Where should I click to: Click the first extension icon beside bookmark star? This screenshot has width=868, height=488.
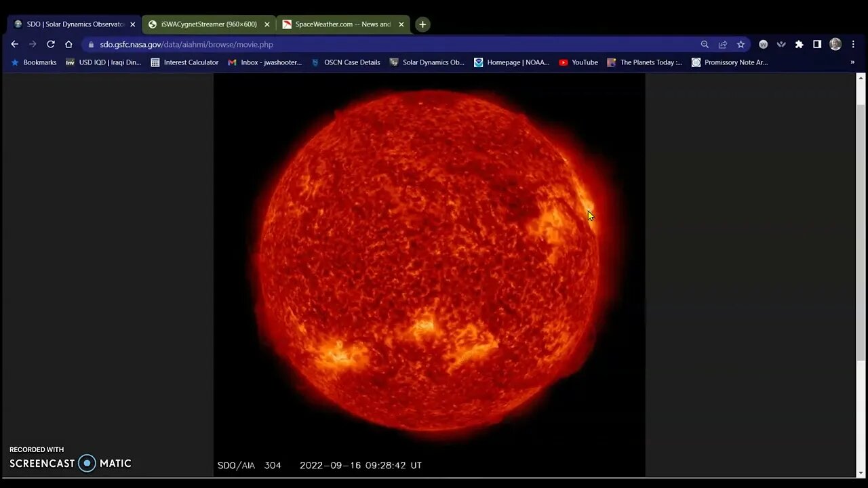point(763,44)
